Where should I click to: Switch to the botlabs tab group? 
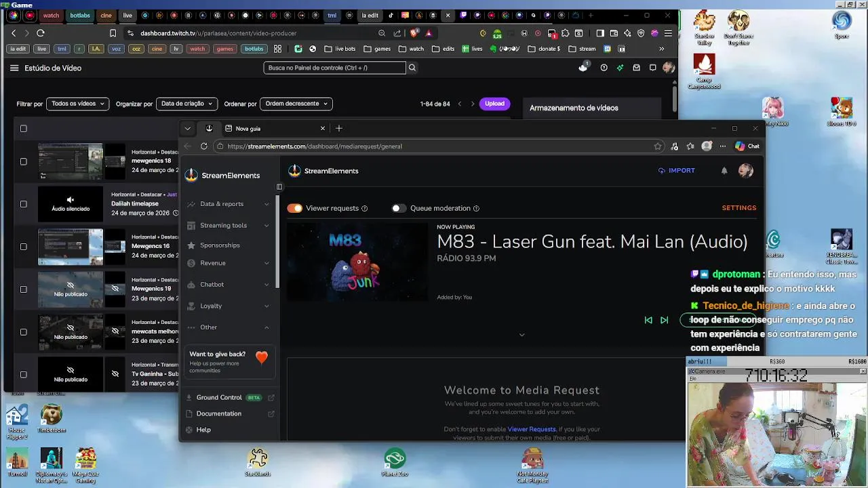pos(80,15)
